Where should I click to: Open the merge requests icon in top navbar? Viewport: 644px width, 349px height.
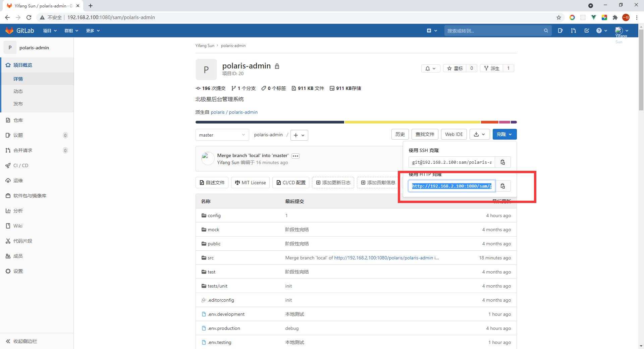click(x=573, y=31)
